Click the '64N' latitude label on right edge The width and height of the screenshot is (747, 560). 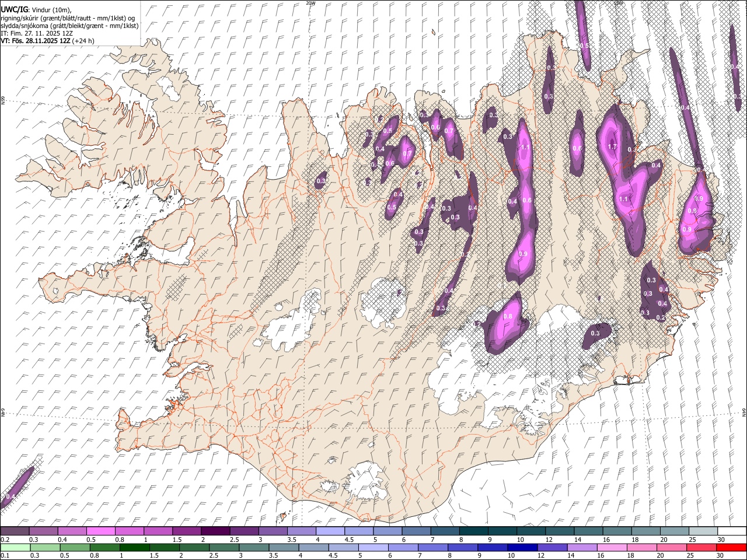pos(744,411)
